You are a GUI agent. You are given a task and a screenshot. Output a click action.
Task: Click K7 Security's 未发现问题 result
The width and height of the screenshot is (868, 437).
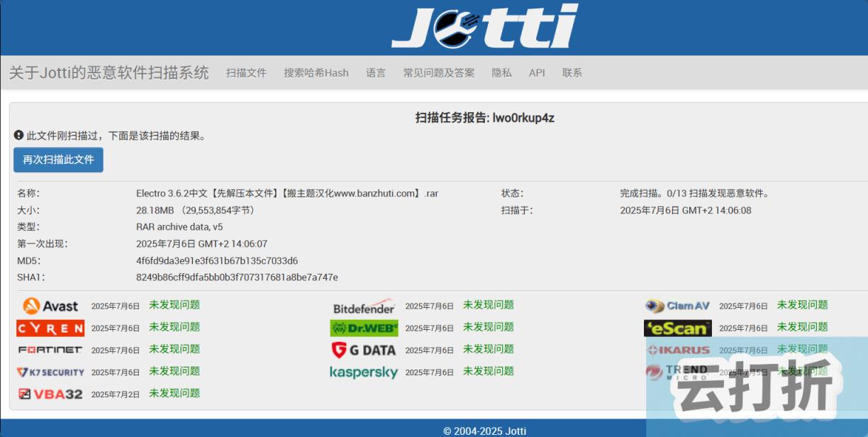point(174,371)
